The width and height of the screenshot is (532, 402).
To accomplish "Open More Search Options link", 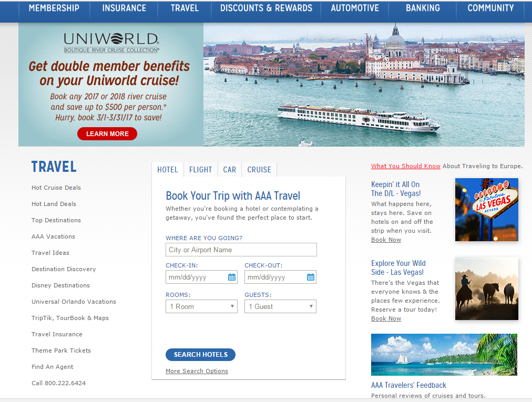I will click(197, 371).
